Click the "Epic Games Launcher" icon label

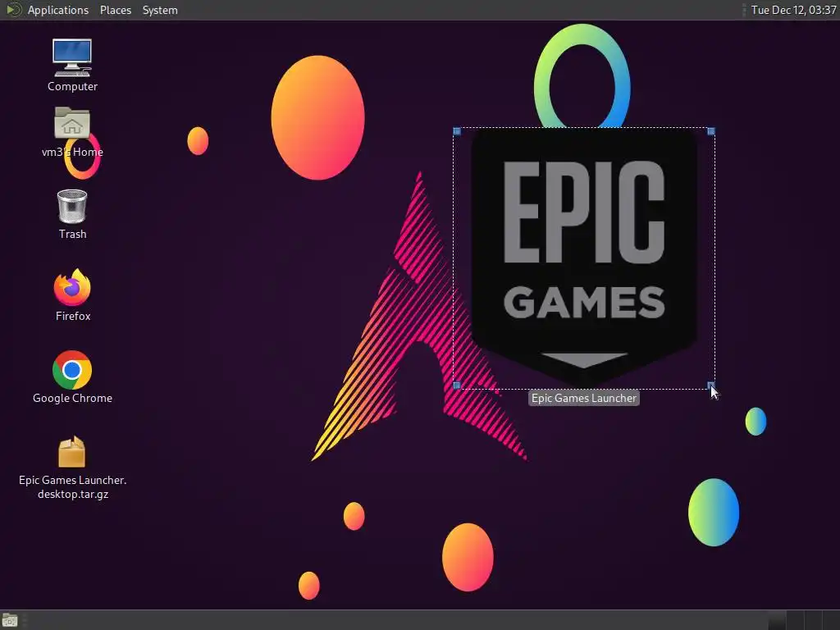[x=584, y=398]
